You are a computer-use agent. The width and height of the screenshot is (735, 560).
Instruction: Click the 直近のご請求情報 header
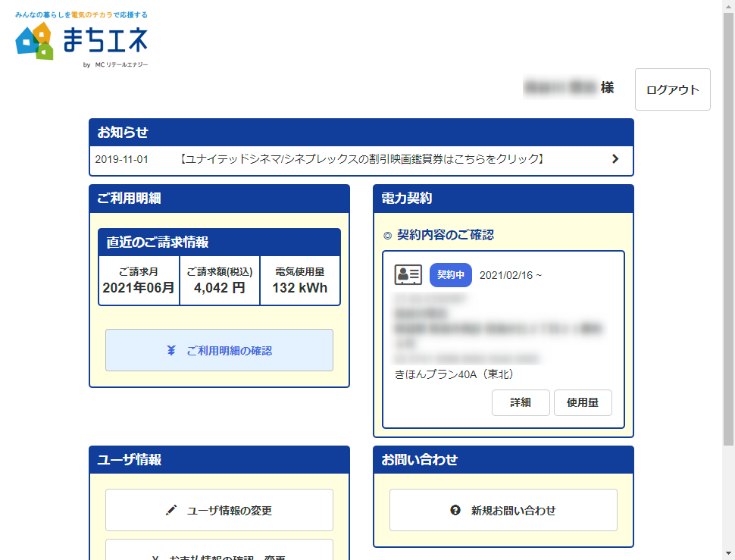[x=219, y=242]
